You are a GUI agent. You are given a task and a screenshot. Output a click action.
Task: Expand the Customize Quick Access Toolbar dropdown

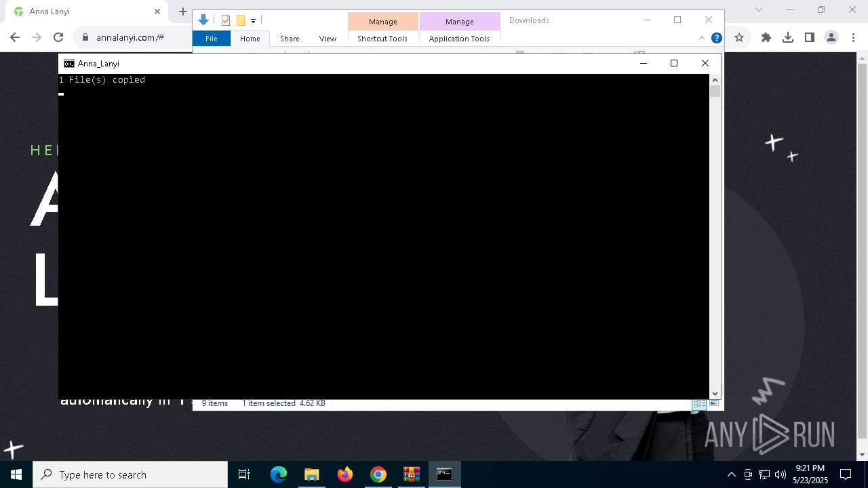pyautogui.click(x=253, y=21)
